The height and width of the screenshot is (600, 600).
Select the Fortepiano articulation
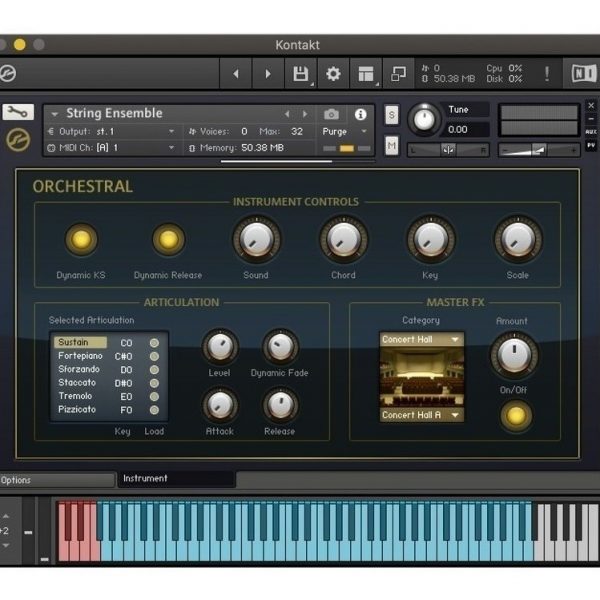pyautogui.click(x=80, y=356)
